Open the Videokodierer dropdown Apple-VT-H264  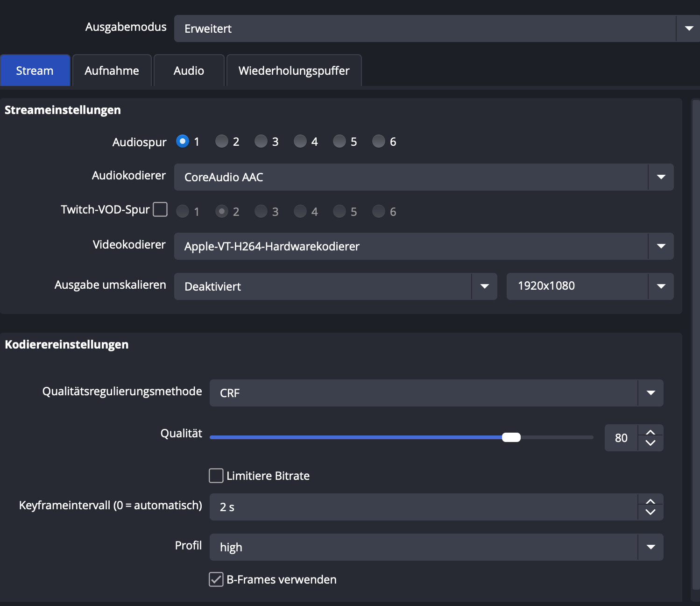click(x=424, y=246)
